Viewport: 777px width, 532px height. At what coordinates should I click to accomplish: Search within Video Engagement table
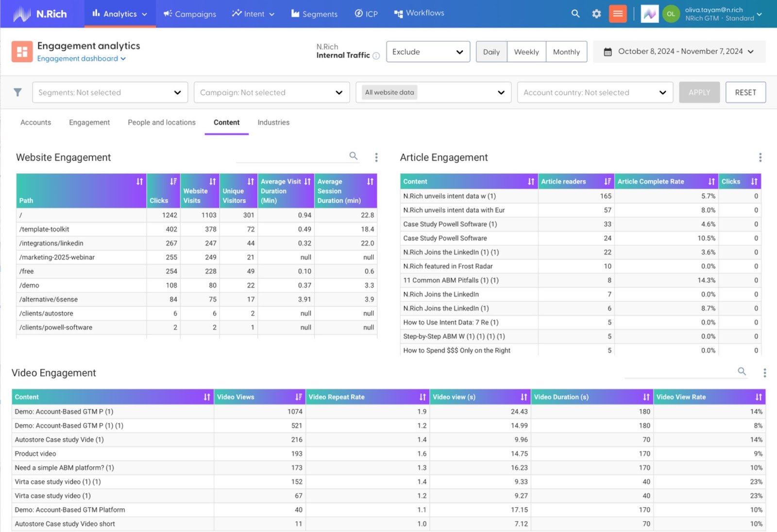pyautogui.click(x=742, y=371)
